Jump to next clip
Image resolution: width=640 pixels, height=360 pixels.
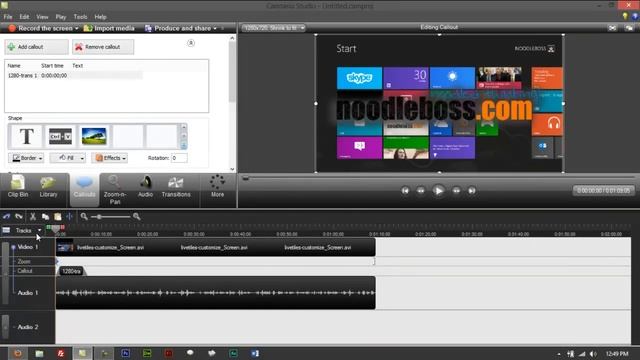point(472,191)
